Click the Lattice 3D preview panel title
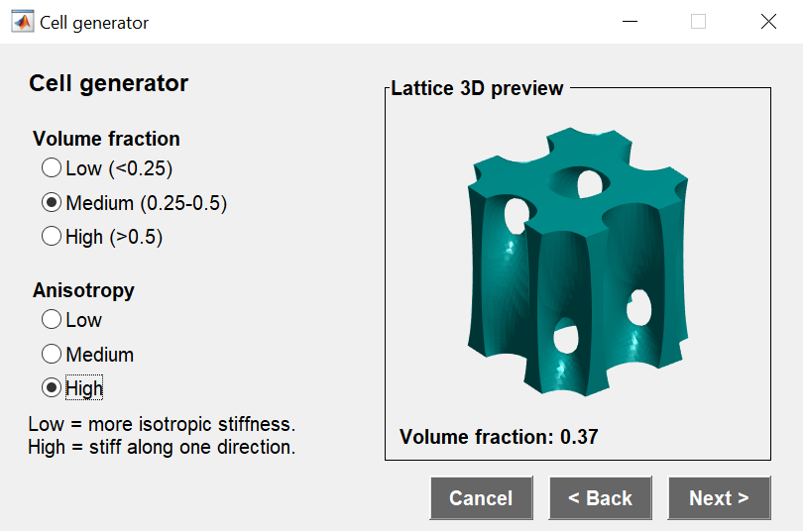The width and height of the screenshot is (804, 532). 477,88
